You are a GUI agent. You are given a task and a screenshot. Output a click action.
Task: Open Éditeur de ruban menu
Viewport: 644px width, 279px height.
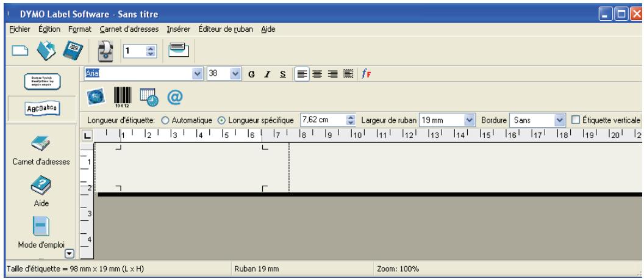point(226,29)
